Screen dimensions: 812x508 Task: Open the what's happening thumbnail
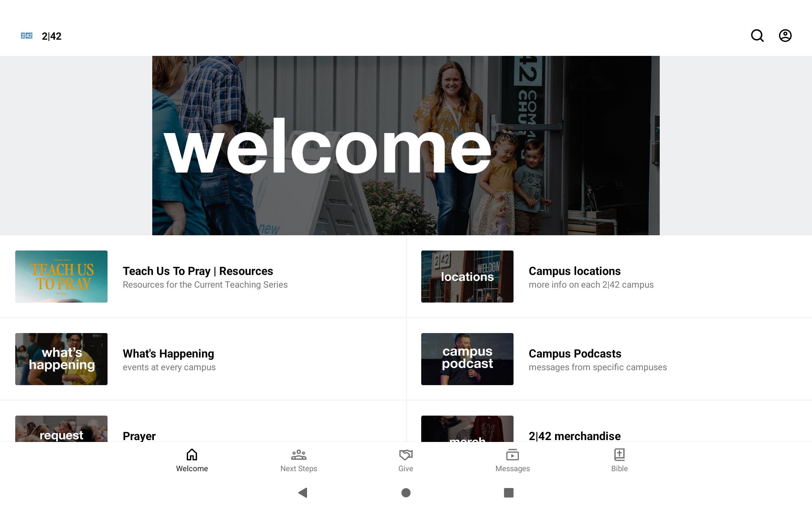62,359
